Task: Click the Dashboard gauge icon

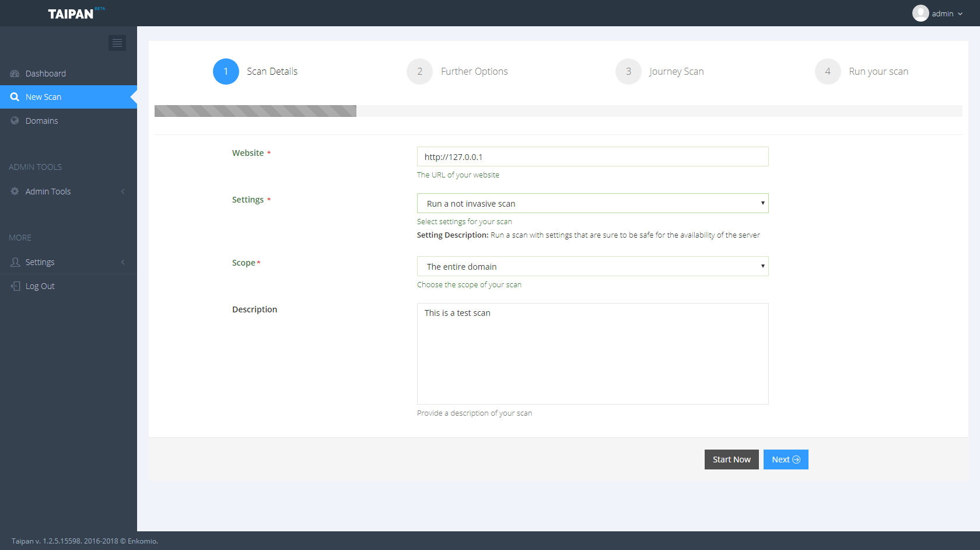Action: click(15, 74)
